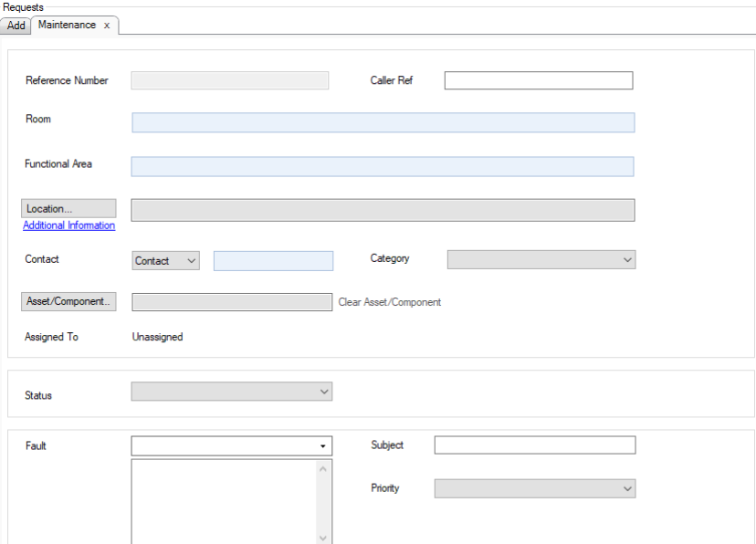Click the fault text area scroll up arrow
Viewport: 756px width, 544px height.
pos(322,468)
